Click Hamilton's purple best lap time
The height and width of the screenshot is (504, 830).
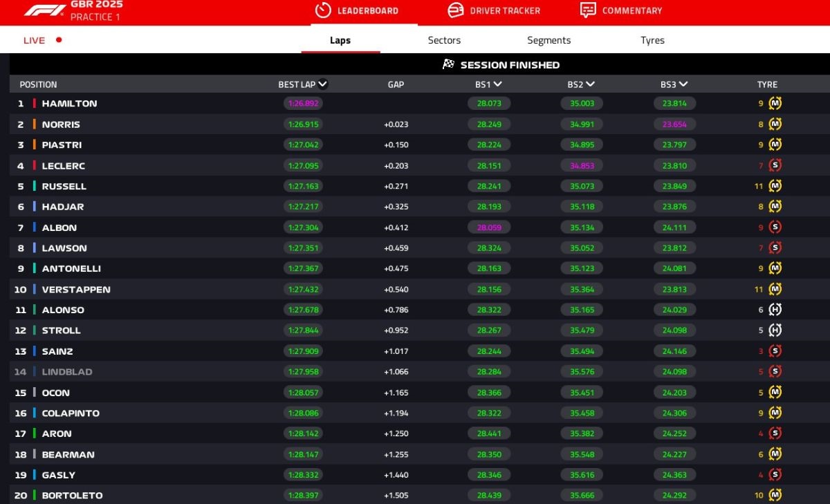[303, 104]
